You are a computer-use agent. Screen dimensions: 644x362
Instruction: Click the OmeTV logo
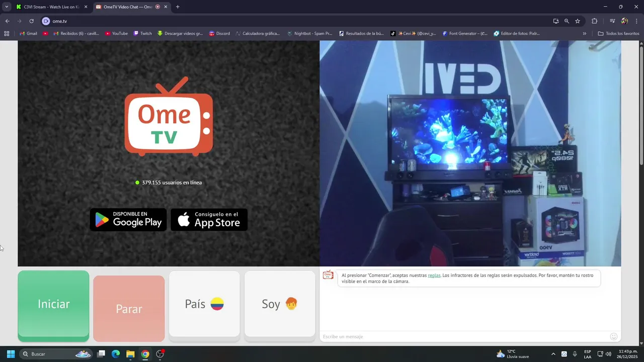pyautogui.click(x=169, y=116)
